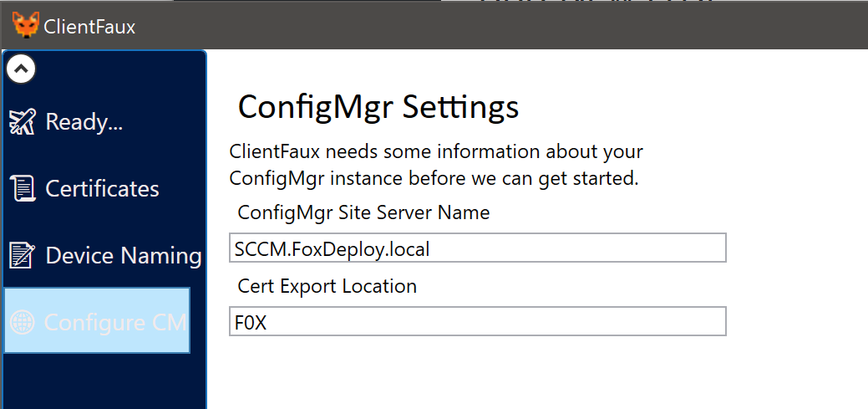Screen dimensions: 868x409
Task: Click the F0X text in the export field
Action: click(x=251, y=323)
